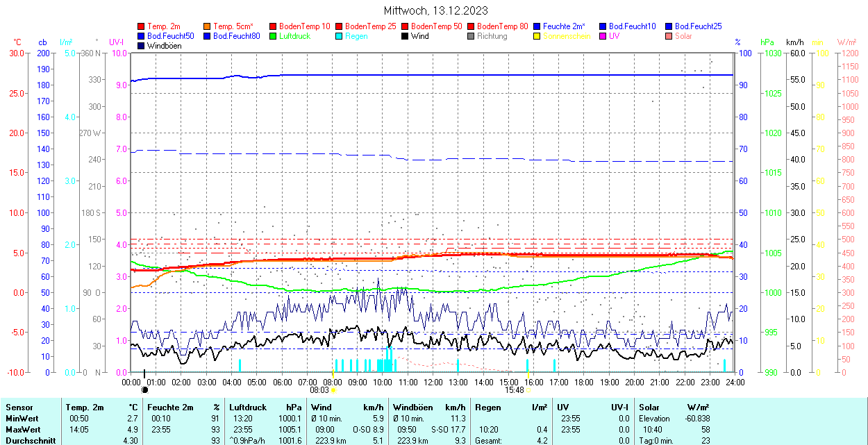This screenshot has height=445, width=868.
Task: Click the gray Richtung legend square
Action: [x=471, y=36]
